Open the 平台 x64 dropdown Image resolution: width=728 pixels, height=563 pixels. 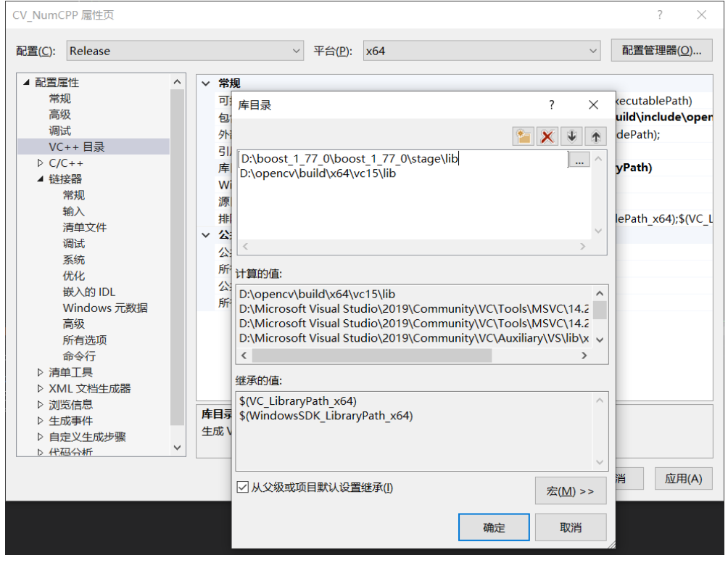(x=595, y=51)
